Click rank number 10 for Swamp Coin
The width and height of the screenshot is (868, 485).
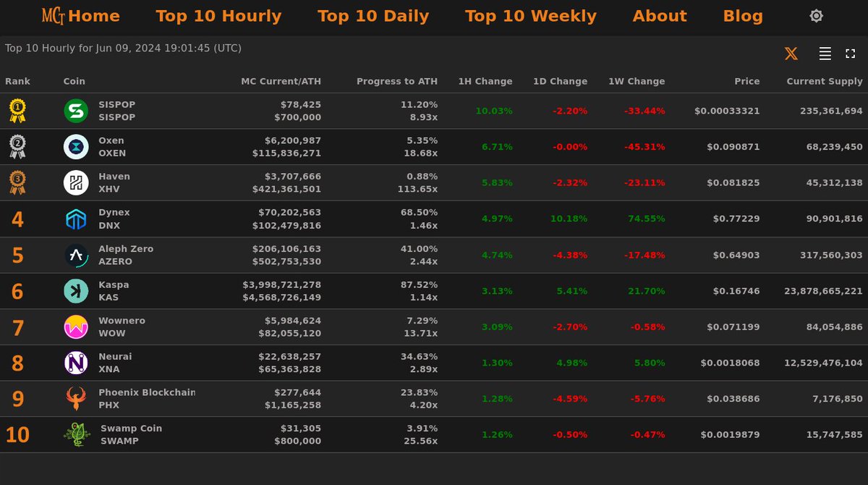(x=17, y=435)
